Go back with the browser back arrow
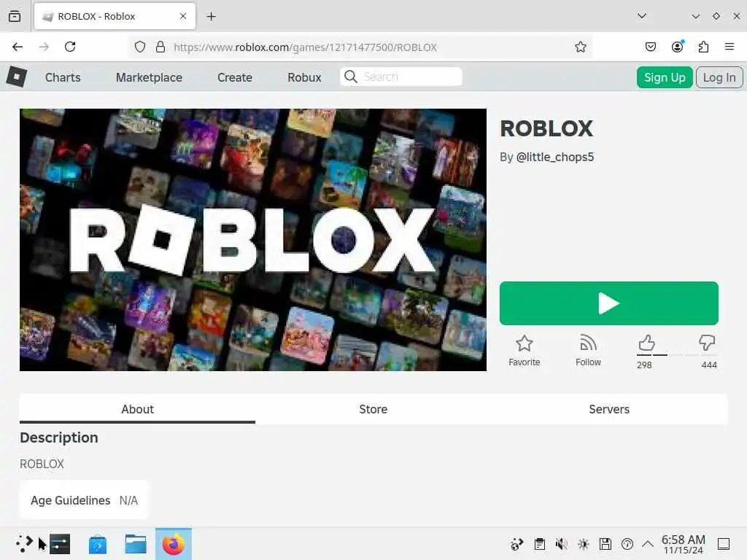The image size is (747, 560). [x=18, y=47]
